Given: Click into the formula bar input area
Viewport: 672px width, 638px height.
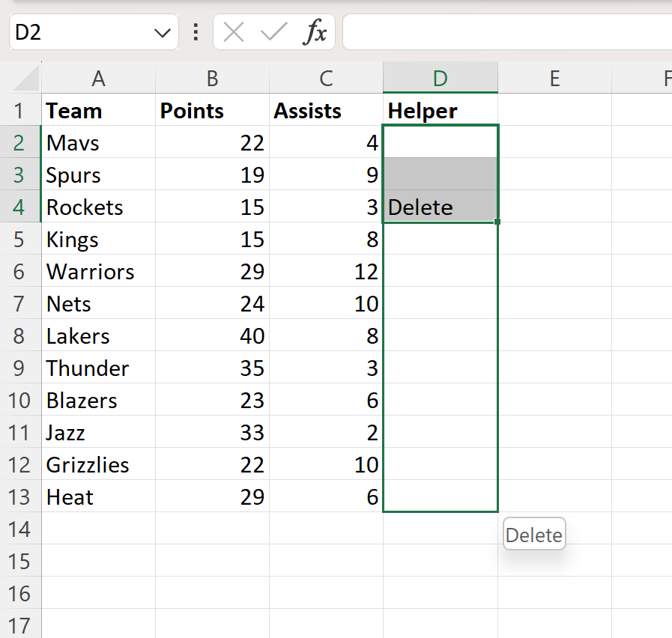Looking at the screenshot, I should coord(502,32).
